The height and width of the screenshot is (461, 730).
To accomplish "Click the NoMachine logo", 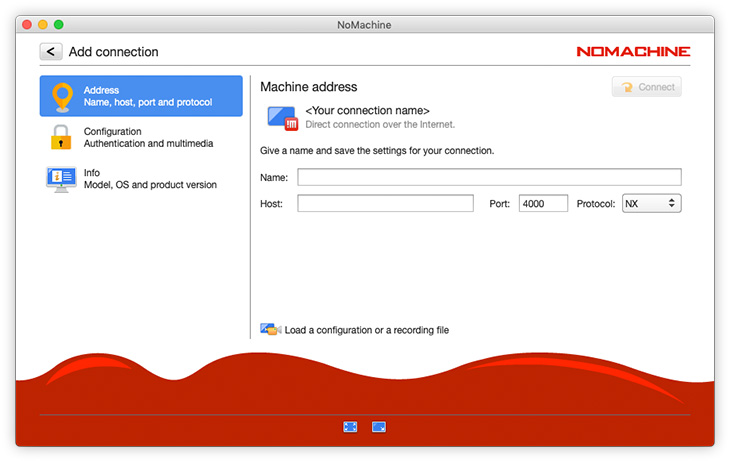I will (633, 51).
